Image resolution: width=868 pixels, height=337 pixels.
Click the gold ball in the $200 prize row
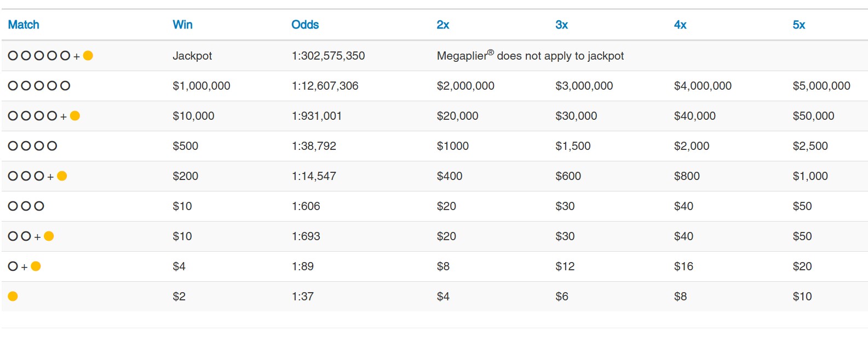point(62,176)
